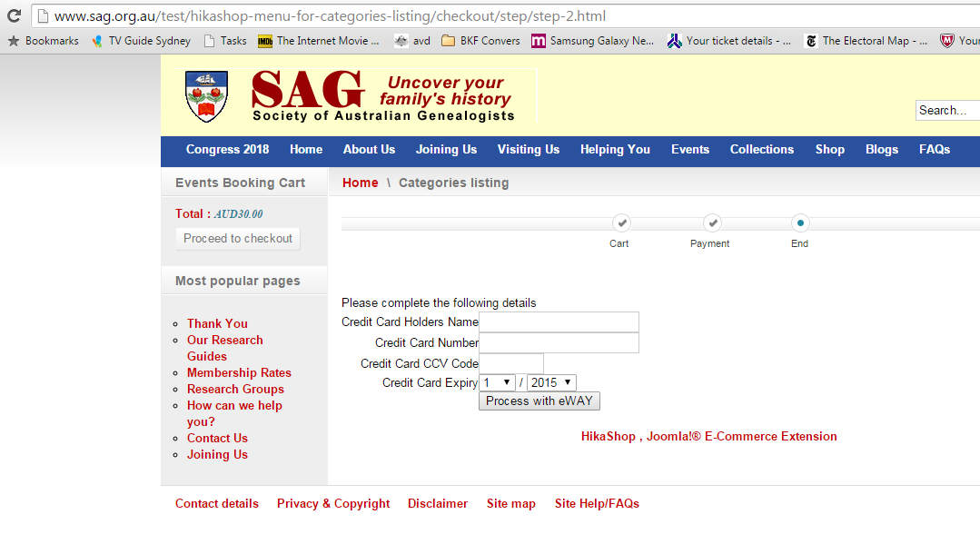This screenshot has width=980, height=554.
Task: Open Disclaimer footer link
Action: click(438, 503)
